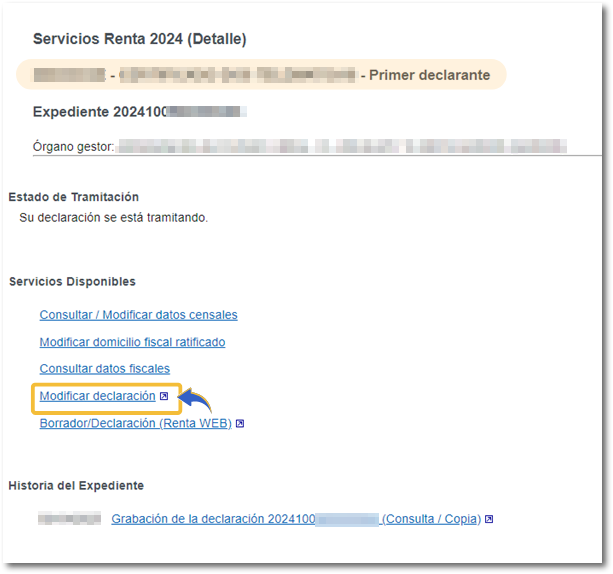The height and width of the screenshot is (574, 613).
Task: Click the Estado de Tramitación heading
Action: [x=73, y=197]
